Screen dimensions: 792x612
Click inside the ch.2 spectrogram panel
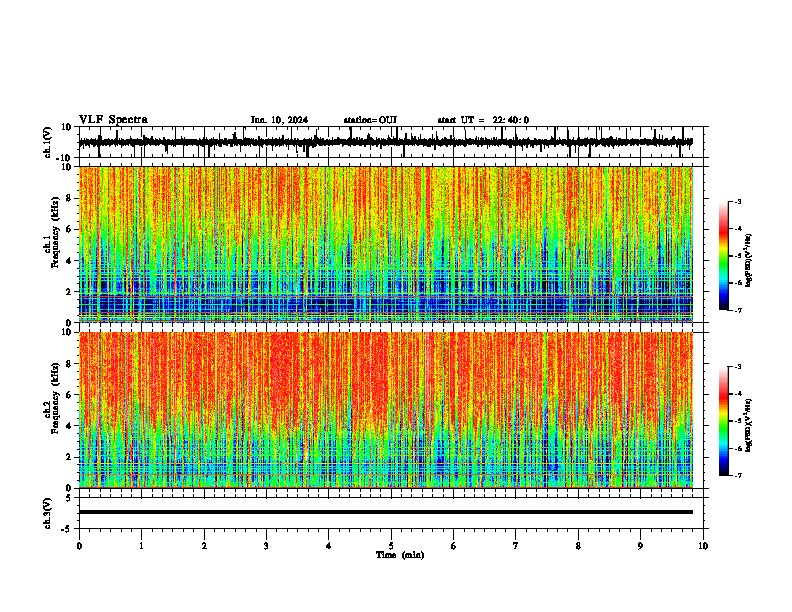click(x=385, y=410)
